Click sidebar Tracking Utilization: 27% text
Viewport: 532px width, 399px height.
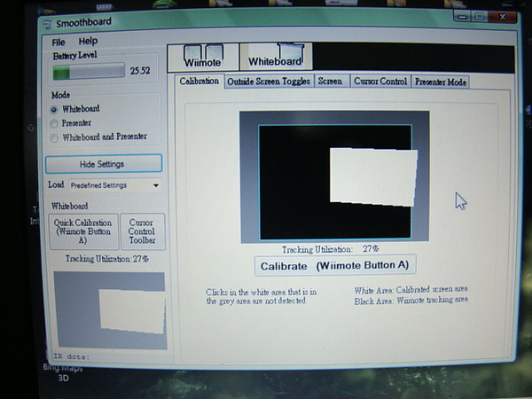coord(107,259)
